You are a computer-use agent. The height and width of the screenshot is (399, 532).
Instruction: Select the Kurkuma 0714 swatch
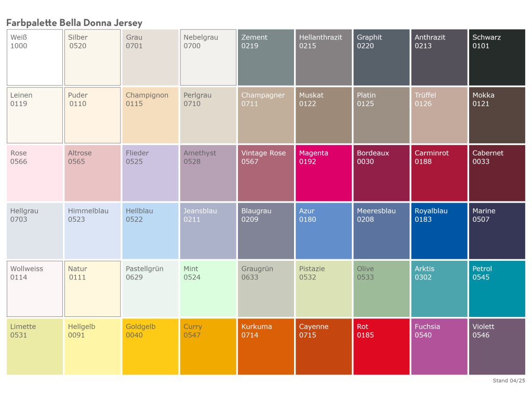(x=266, y=347)
